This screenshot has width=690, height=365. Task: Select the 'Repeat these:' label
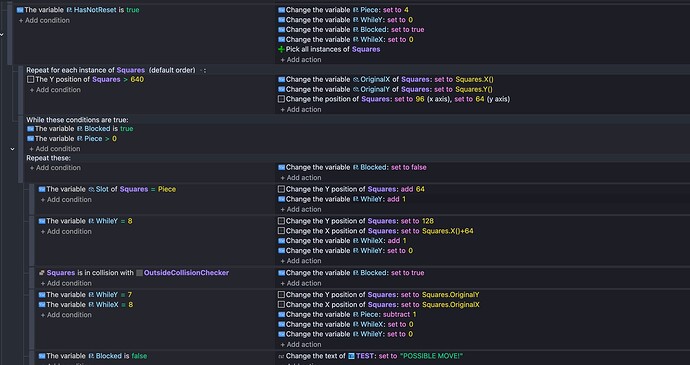point(48,158)
